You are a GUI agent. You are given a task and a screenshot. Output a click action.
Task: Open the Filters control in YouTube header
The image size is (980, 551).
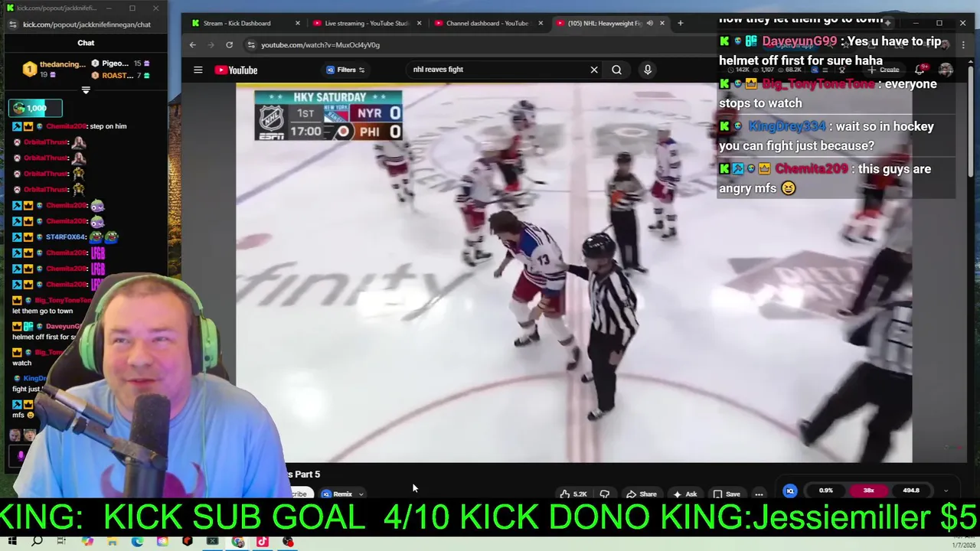tap(346, 70)
